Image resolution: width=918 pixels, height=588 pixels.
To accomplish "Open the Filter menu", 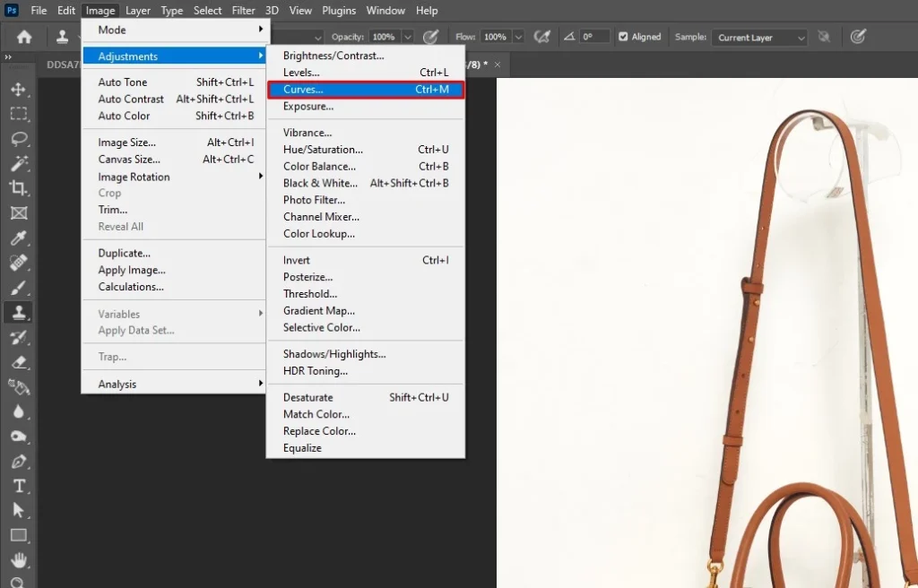I will [x=243, y=10].
